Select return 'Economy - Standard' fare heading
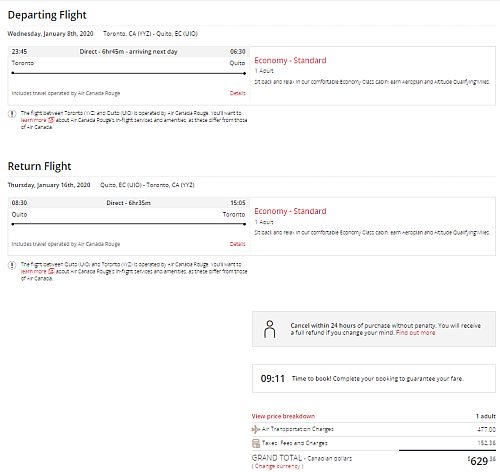This screenshot has height=472, width=500. (x=290, y=211)
